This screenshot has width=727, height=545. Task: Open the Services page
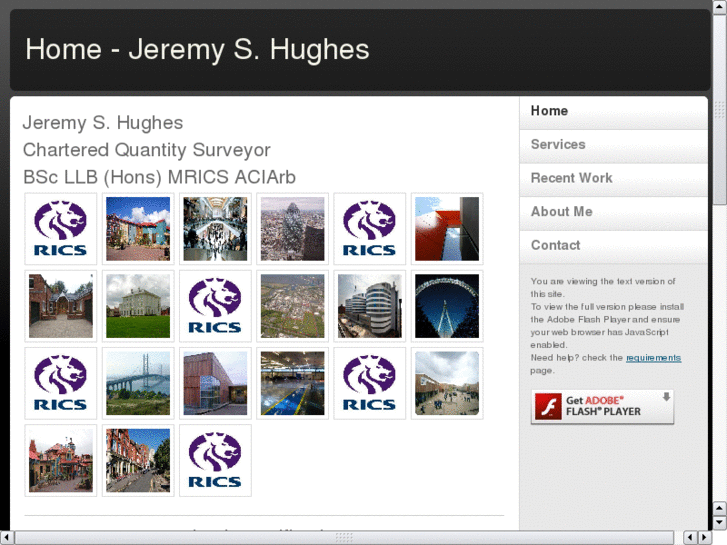613,145
